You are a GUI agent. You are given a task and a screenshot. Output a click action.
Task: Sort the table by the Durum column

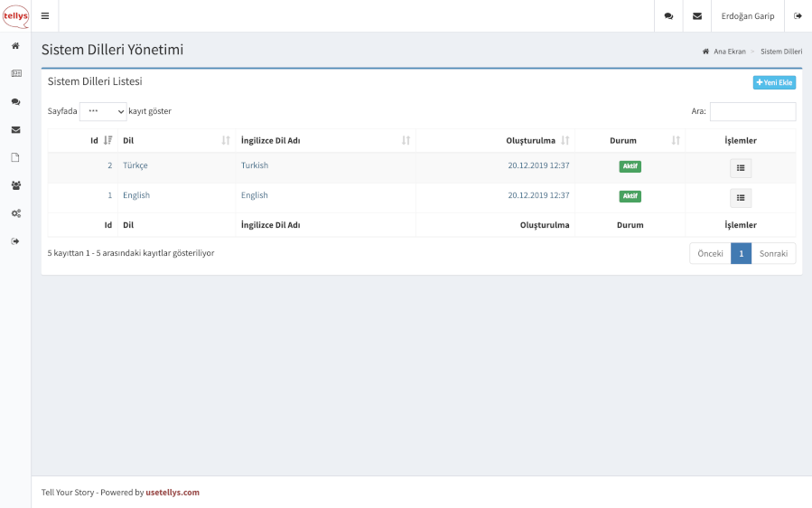(629, 140)
